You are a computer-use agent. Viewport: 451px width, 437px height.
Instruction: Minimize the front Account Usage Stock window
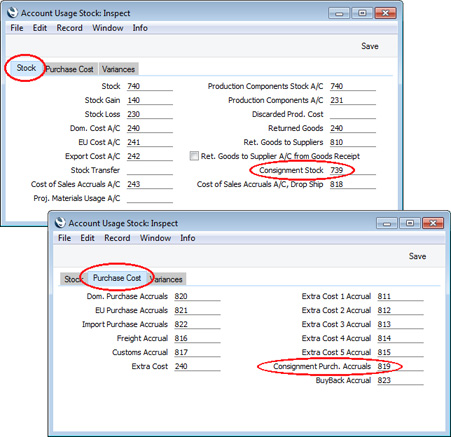pyautogui.click(x=387, y=223)
